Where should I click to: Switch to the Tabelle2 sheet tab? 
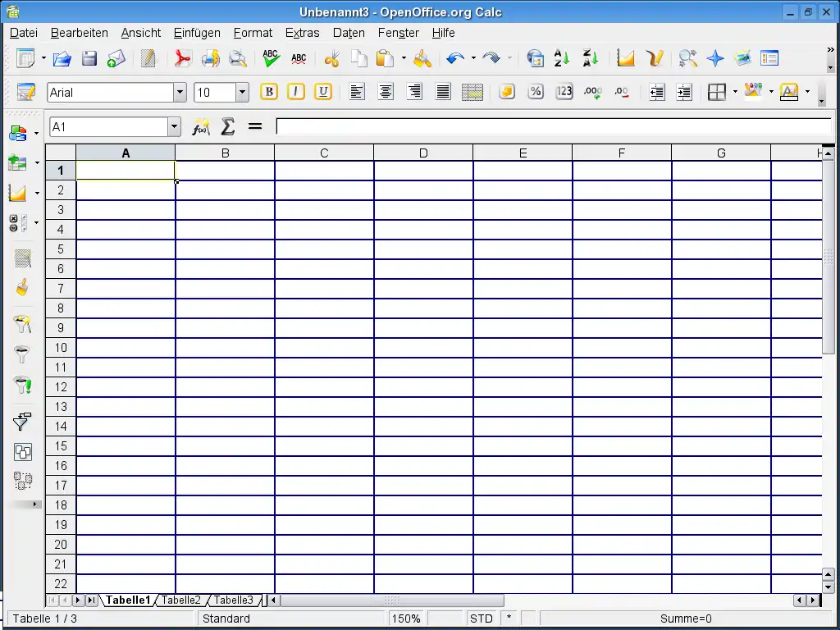coord(180,600)
